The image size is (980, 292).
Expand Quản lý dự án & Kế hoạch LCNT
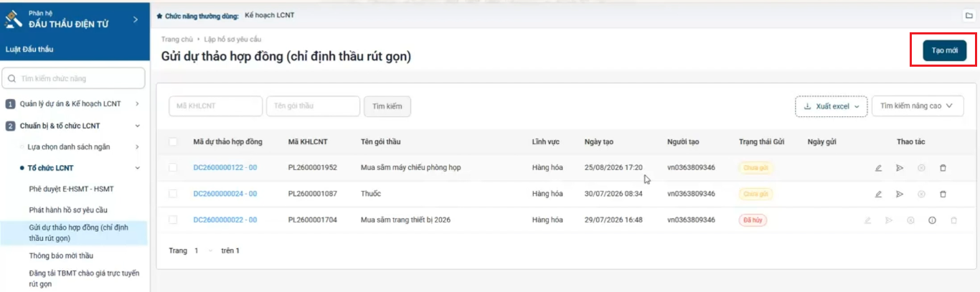[136, 104]
